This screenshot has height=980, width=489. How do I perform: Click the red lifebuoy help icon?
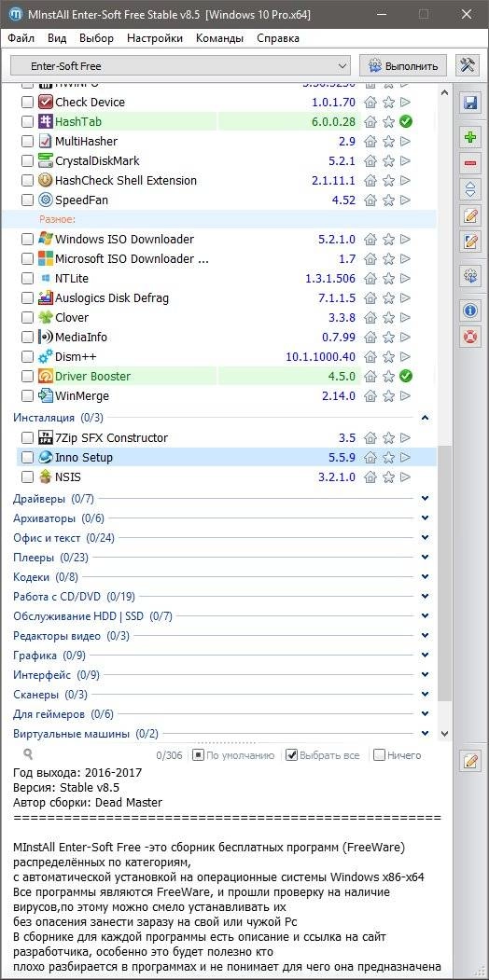pyautogui.click(x=469, y=337)
